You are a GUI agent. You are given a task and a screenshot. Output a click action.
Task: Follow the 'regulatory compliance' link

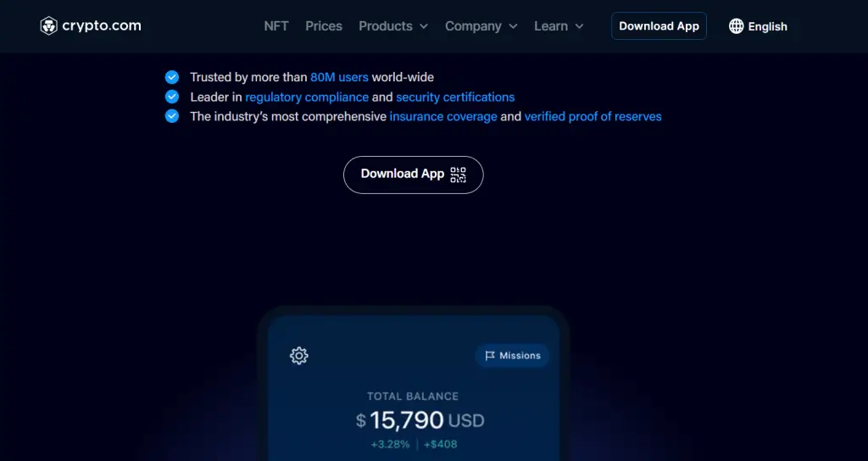pos(307,97)
